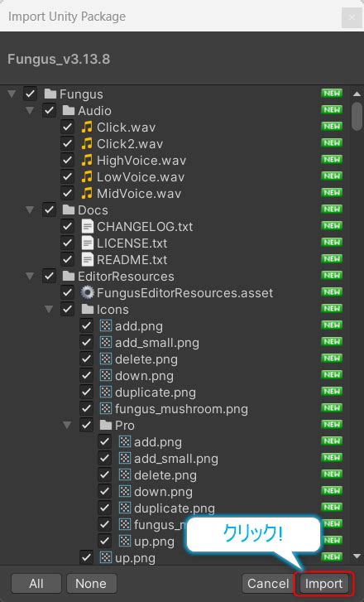364x602 pixels.
Task: Toggle the Pro add_small.png checkbox
Action: coord(105,458)
